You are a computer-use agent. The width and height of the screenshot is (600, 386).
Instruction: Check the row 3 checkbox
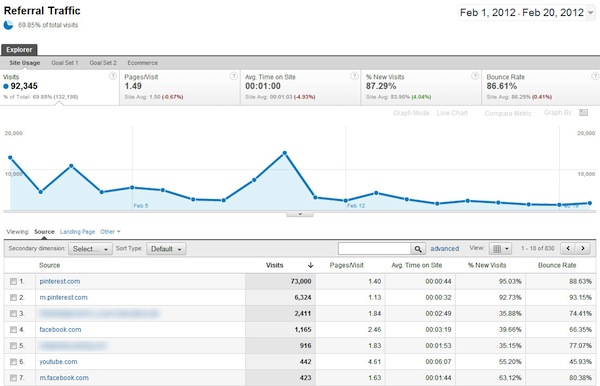pos(13,314)
